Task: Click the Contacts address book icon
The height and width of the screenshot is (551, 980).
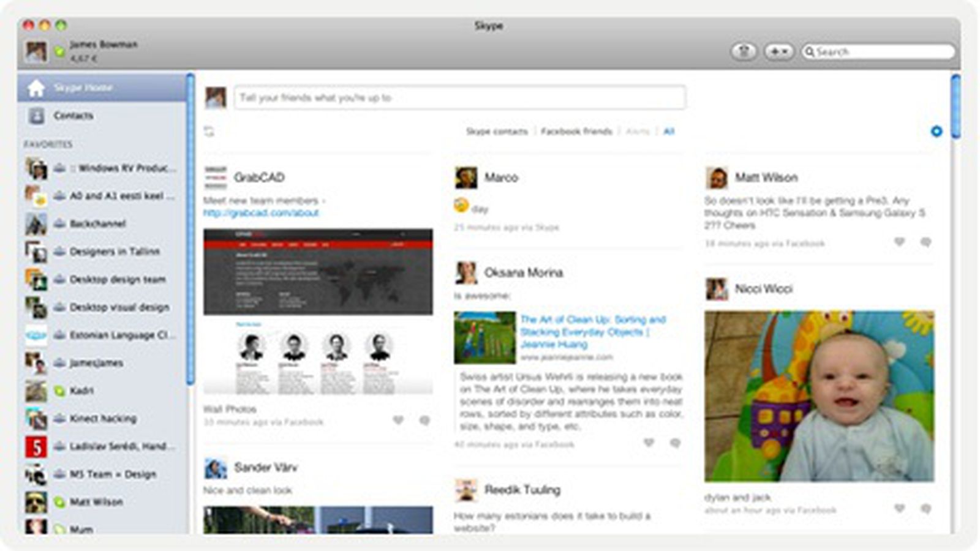Action: coord(37,116)
